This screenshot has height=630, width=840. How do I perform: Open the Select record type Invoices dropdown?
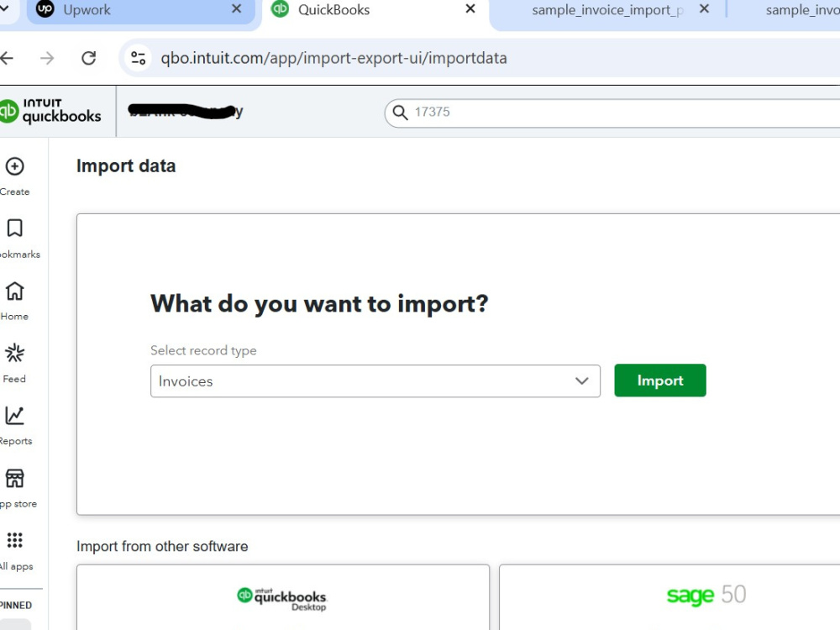click(375, 381)
